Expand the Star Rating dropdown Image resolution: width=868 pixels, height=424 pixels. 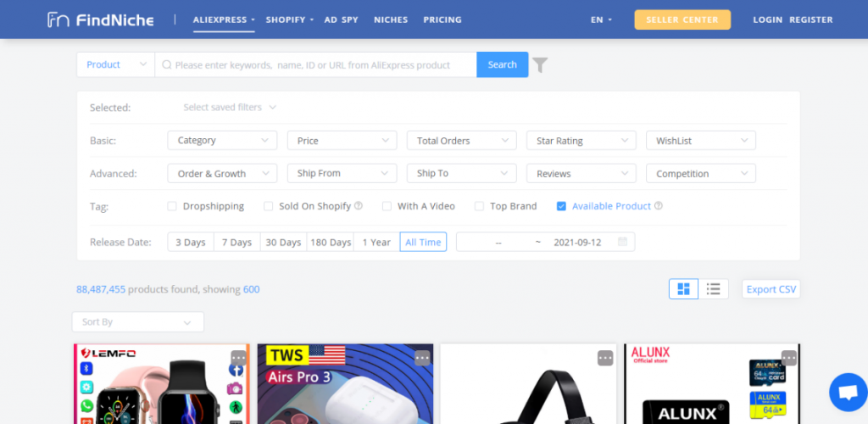[581, 141]
